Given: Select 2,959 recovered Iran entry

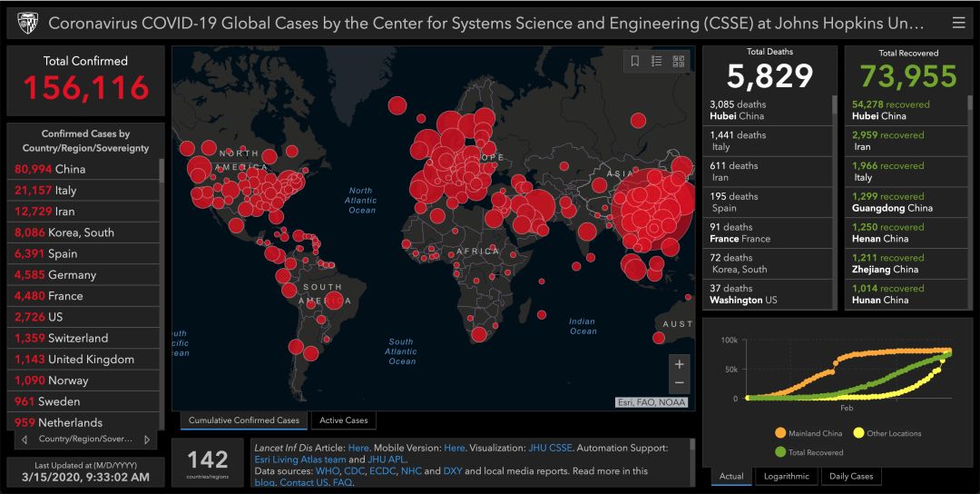Looking at the screenshot, I should (x=906, y=141).
